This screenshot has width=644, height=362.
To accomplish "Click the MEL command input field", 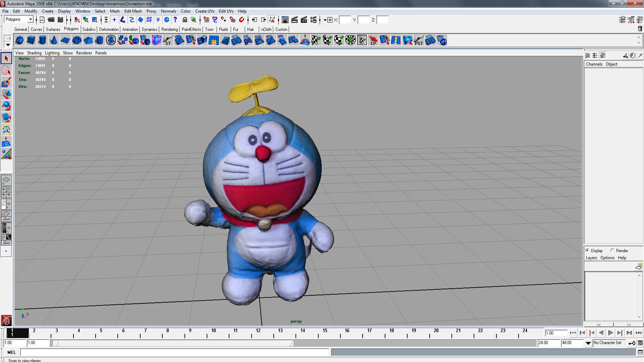I will (x=175, y=352).
